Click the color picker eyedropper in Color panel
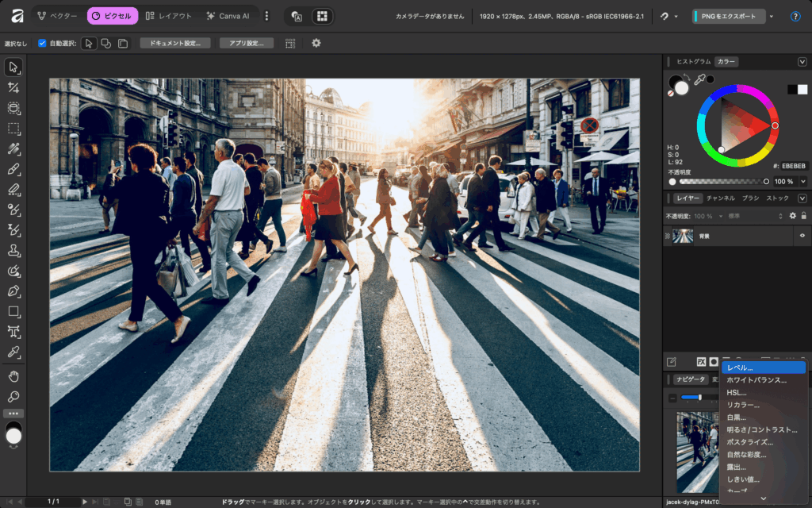 (x=699, y=79)
